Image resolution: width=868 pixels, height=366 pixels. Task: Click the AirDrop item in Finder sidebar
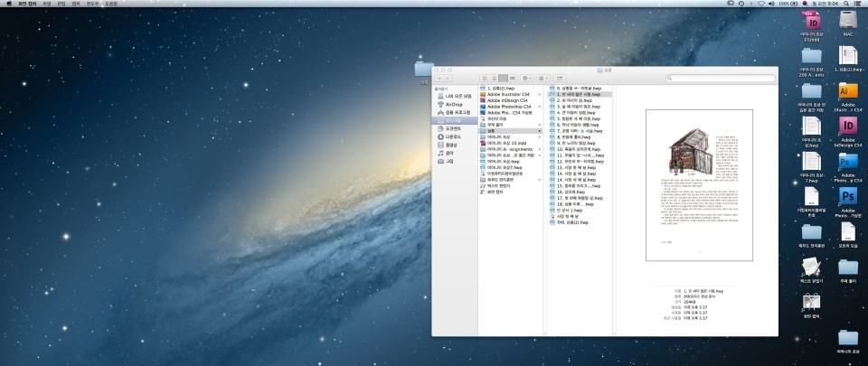[x=453, y=104]
